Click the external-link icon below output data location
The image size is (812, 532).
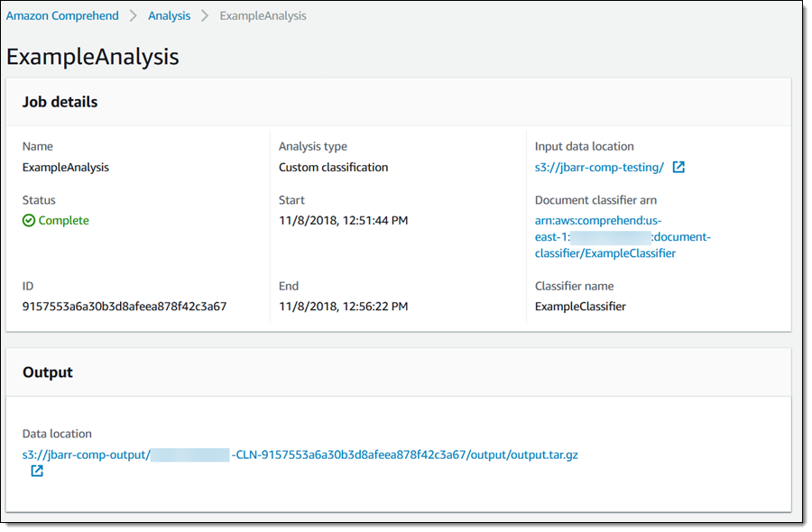click(x=37, y=471)
